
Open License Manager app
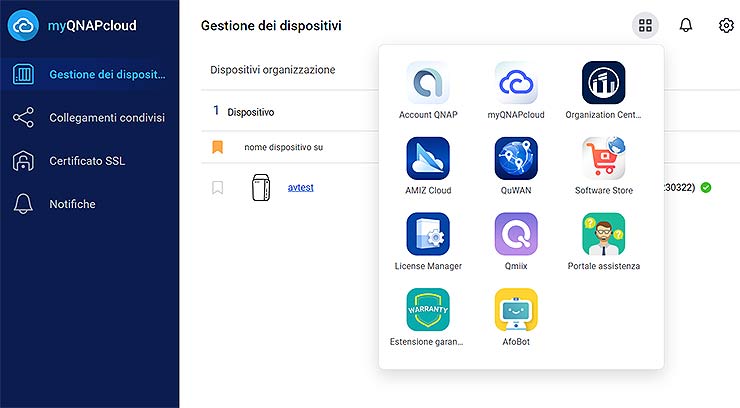428,235
